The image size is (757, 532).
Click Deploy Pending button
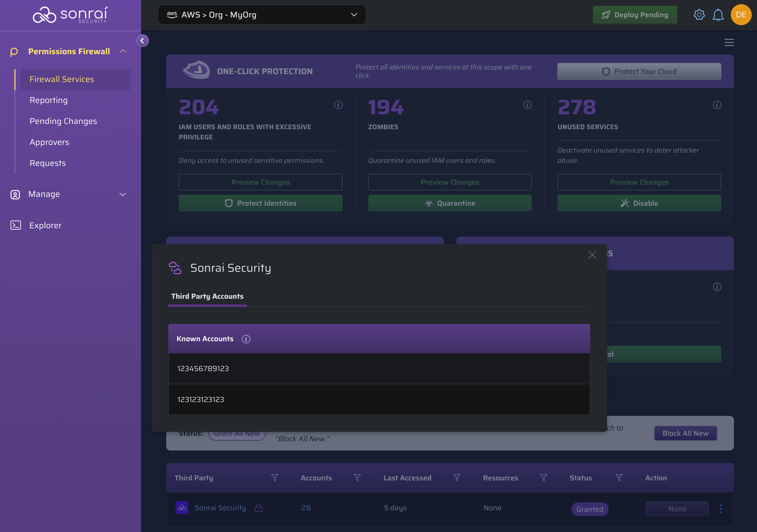tap(635, 15)
